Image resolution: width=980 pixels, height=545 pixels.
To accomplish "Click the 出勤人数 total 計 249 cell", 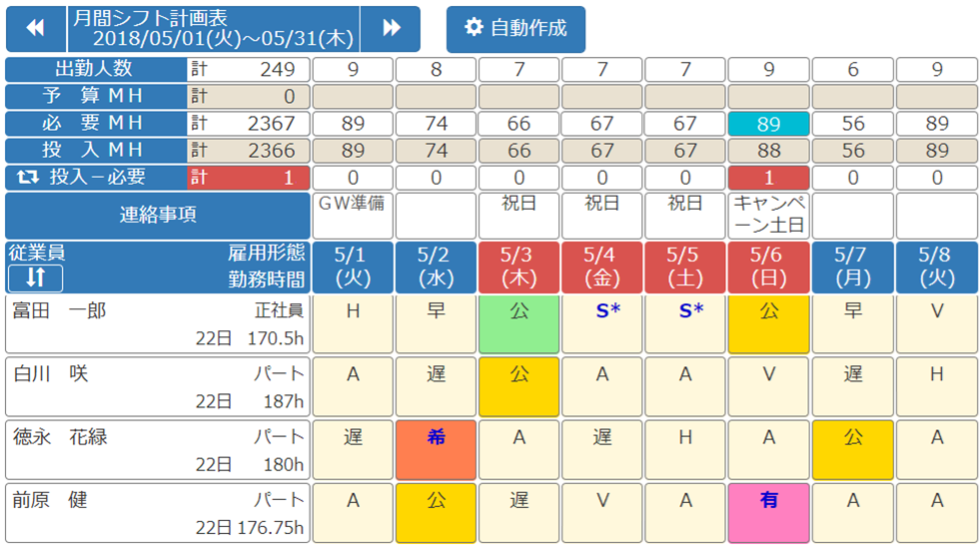I will (249, 69).
